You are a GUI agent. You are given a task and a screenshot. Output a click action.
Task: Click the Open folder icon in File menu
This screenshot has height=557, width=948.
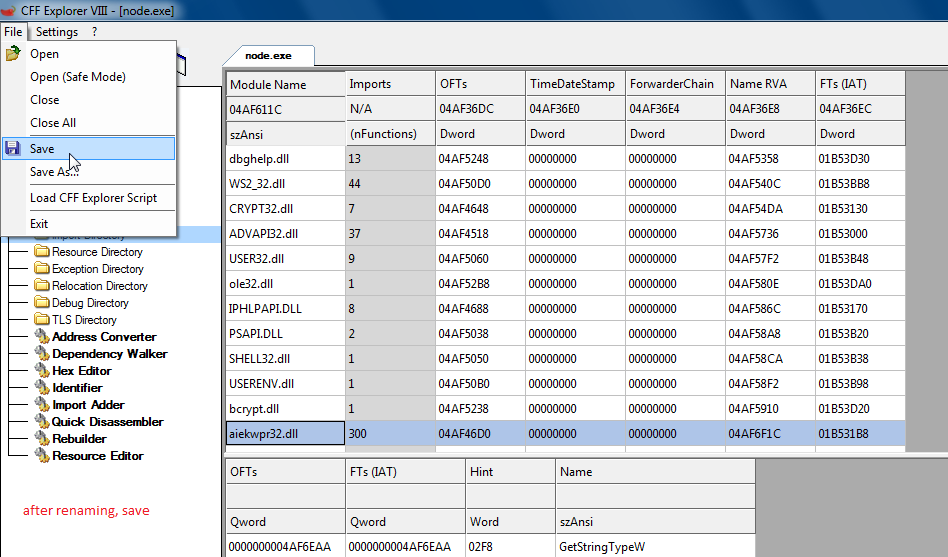[13, 54]
